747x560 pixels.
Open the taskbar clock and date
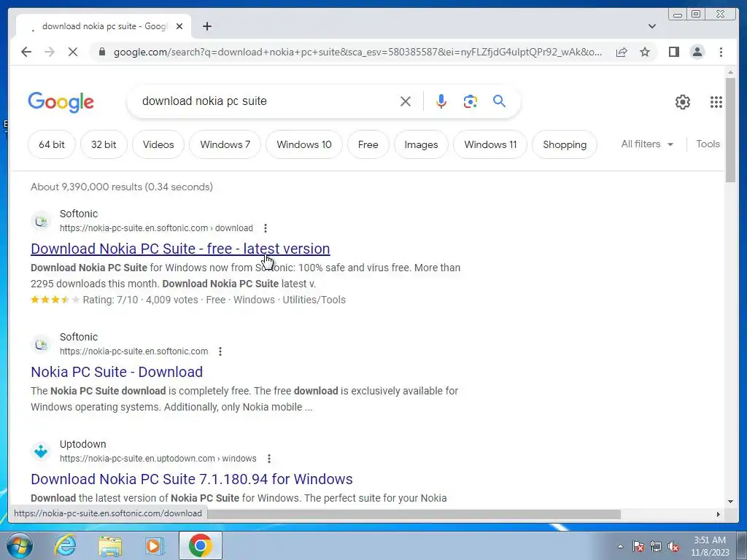pyautogui.click(x=710, y=546)
